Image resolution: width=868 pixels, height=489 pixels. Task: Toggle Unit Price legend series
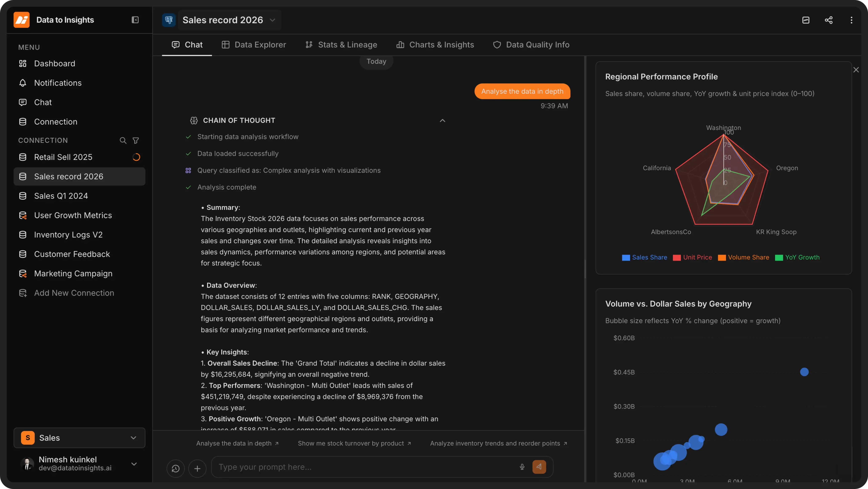692,257
